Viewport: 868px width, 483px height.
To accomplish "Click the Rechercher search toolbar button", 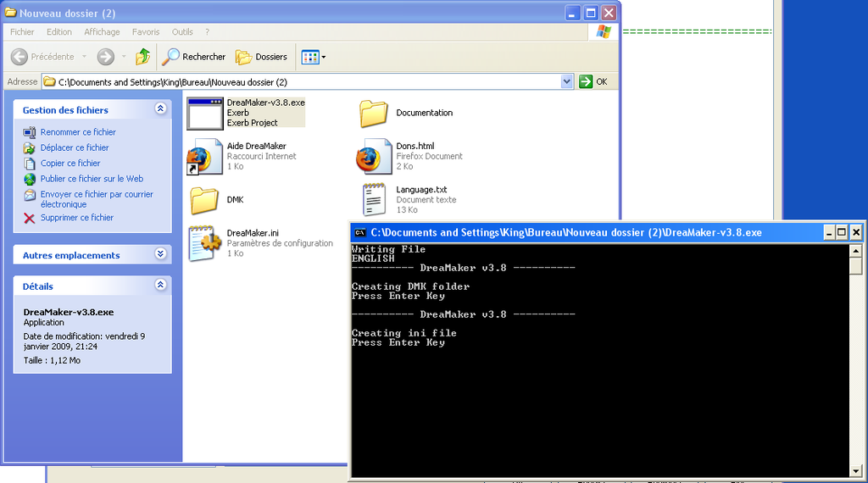I will (194, 57).
